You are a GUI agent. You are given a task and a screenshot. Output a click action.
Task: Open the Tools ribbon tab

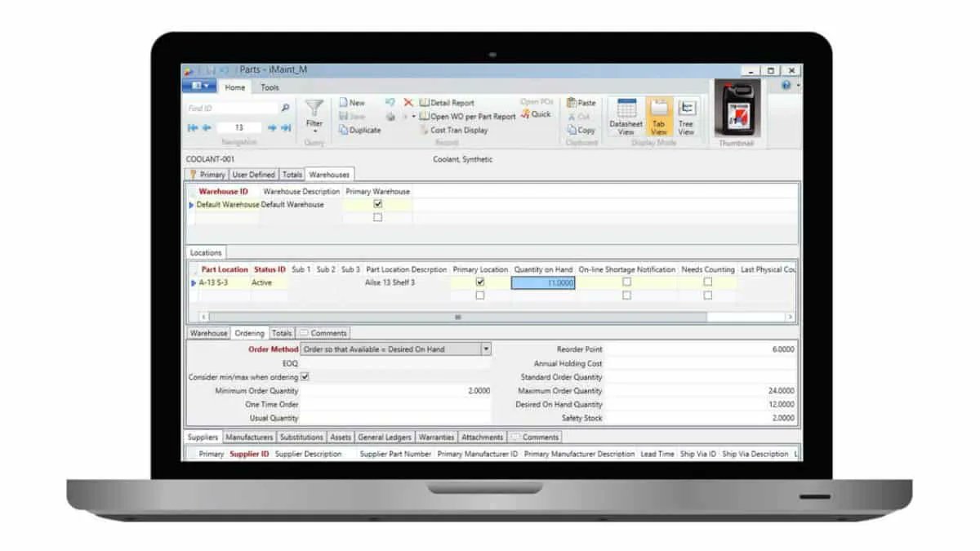[x=269, y=87]
